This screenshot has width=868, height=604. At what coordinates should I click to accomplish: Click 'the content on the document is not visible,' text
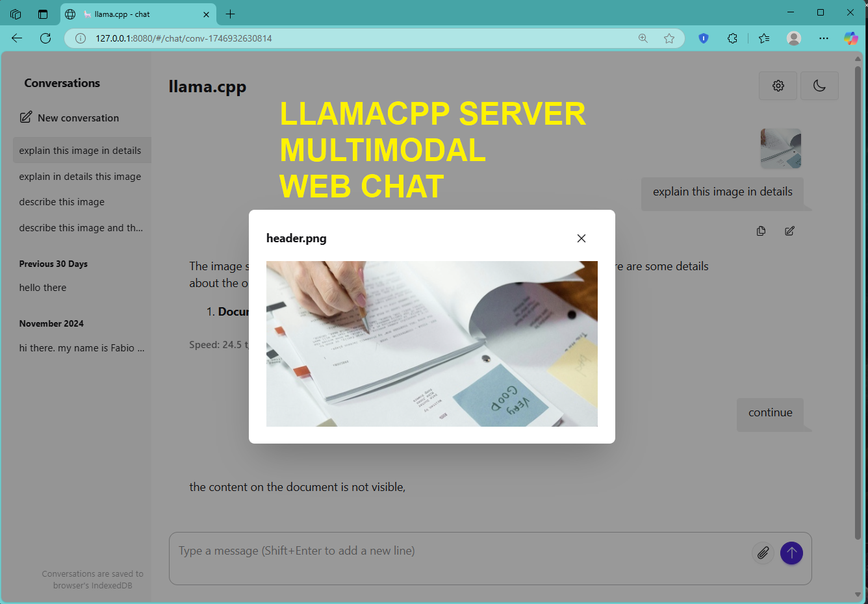click(x=298, y=487)
